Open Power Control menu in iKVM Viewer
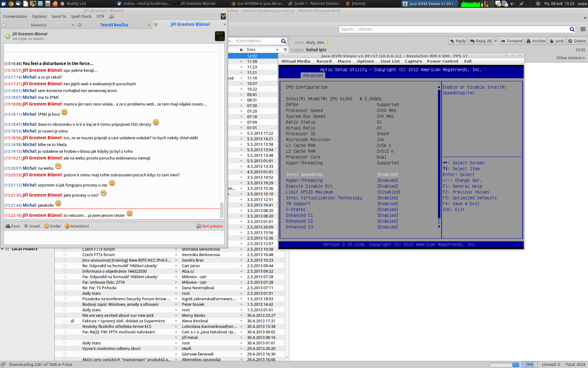The image size is (588, 368). (443, 61)
